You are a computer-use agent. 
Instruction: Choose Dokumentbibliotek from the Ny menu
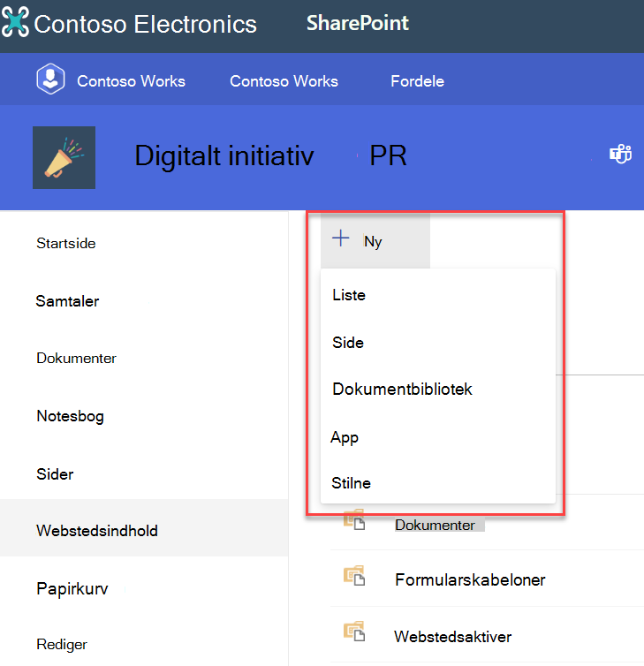pyautogui.click(x=438, y=389)
